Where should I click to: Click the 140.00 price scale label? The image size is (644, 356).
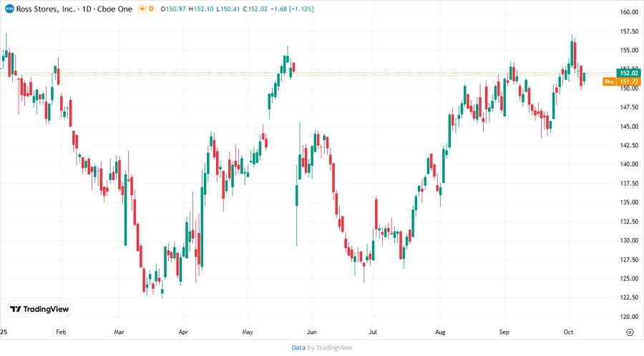point(629,164)
